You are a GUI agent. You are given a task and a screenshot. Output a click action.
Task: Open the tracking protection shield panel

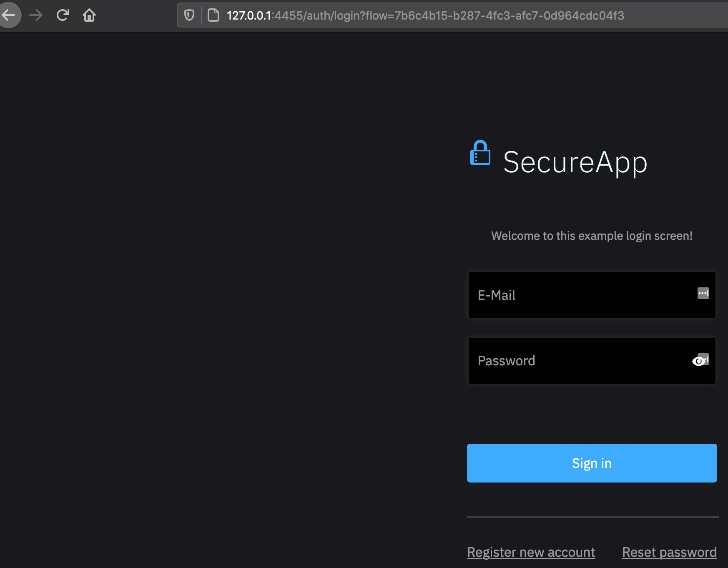[189, 15]
